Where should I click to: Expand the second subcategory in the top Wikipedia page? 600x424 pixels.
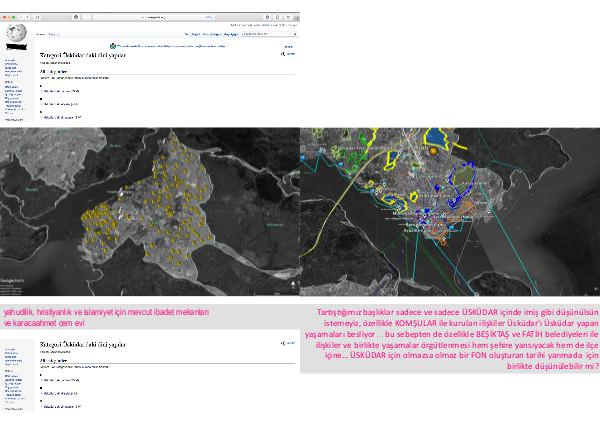click(40, 103)
